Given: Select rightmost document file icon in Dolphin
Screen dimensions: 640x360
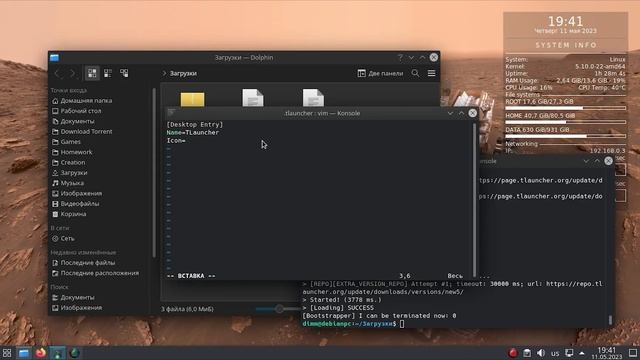Looking at the screenshot, I should click(x=313, y=98).
